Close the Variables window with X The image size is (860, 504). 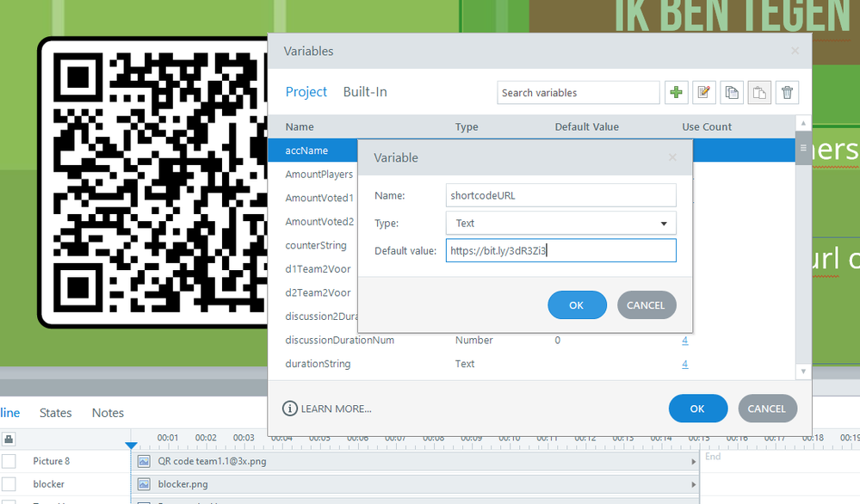click(x=795, y=51)
